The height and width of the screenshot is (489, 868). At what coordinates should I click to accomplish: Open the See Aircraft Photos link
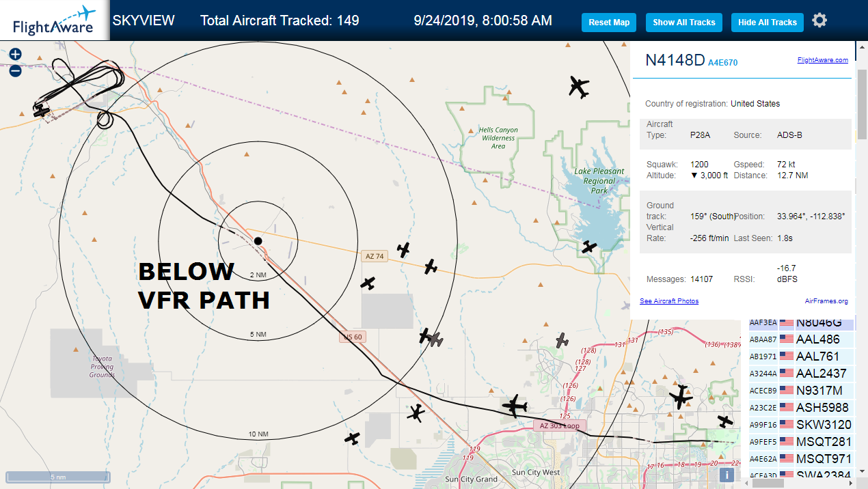click(x=669, y=301)
